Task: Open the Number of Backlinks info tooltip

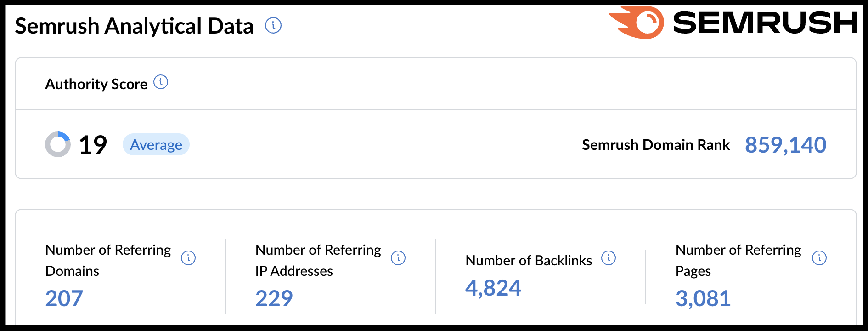Action: pyautogui.click(x=609, y=259)
